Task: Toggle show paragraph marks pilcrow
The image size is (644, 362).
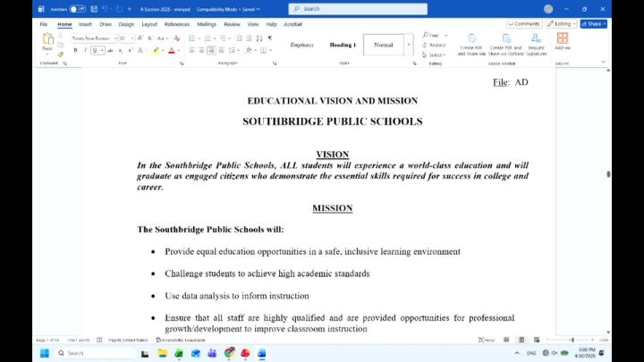Action: pos(270,38)
